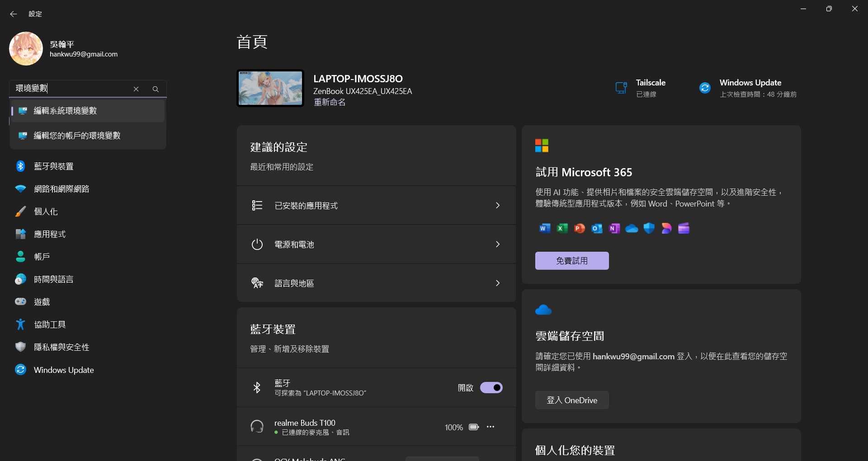Viewport: 868px width, 461px height.
Task: Click the desktop wallpaper thumbnail
Action: 270,88
